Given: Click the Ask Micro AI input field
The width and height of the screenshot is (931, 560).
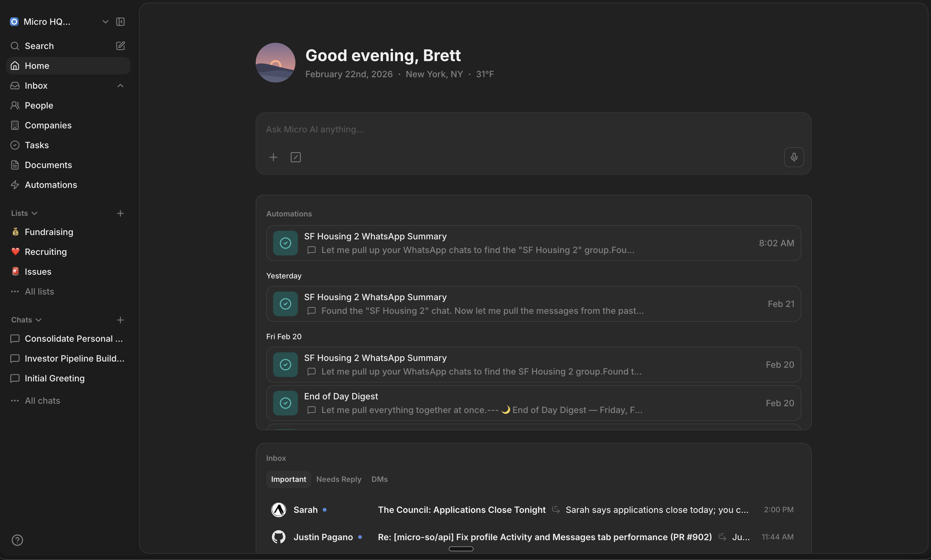Looking at the screenshot, I should point(491,129).
